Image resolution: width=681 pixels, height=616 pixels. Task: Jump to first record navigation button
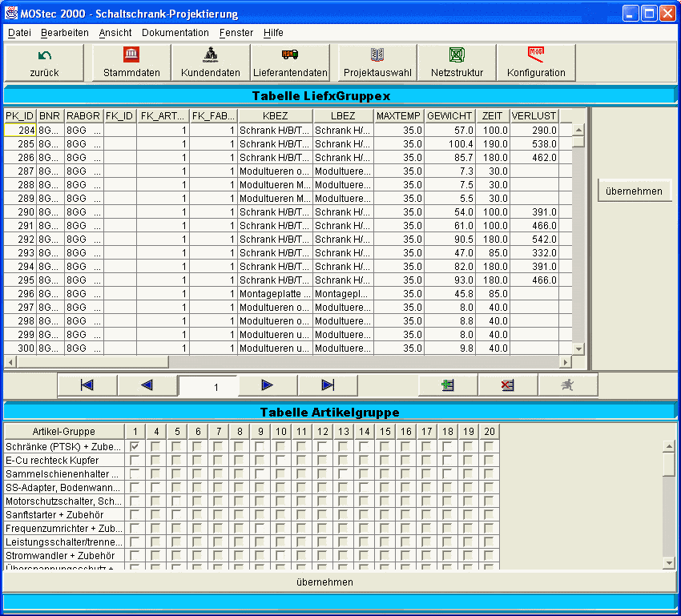click(87, 385)
